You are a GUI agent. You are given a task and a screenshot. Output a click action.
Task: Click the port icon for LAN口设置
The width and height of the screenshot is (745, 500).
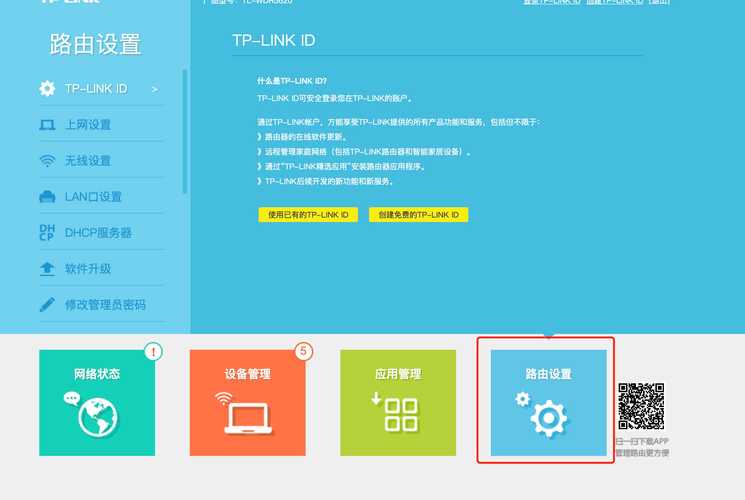pyautogui.click(x=47, y=197)
